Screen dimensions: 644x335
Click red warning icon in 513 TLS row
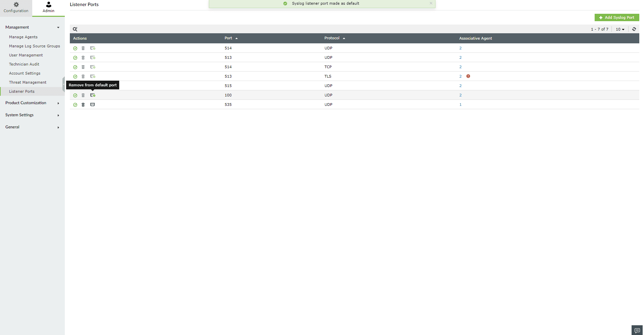pyautogui.click(x=468, y=76)
